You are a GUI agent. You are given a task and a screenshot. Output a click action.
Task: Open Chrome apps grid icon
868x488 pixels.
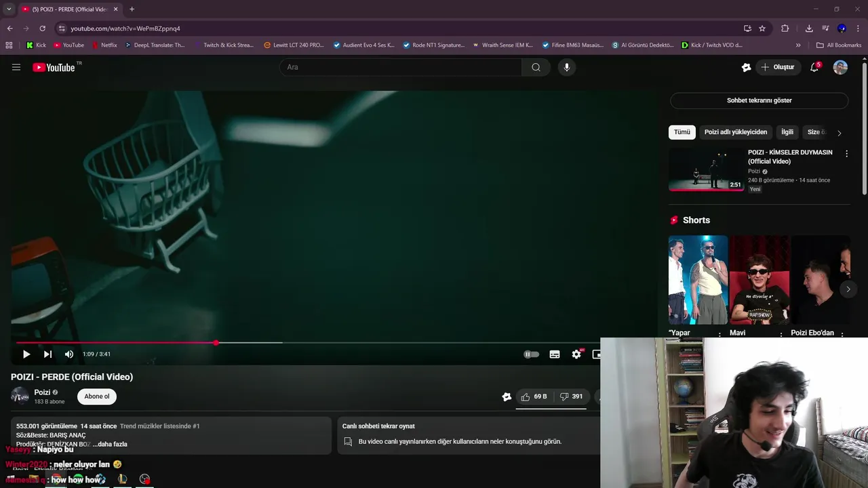point(9,45)
